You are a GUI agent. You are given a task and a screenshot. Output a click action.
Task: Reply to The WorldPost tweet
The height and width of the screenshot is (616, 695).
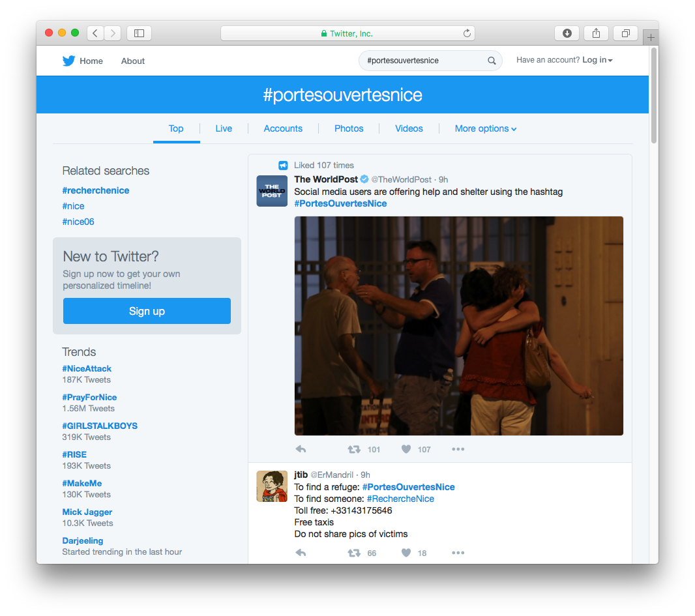pyautogui.click(x=301, y=449)
